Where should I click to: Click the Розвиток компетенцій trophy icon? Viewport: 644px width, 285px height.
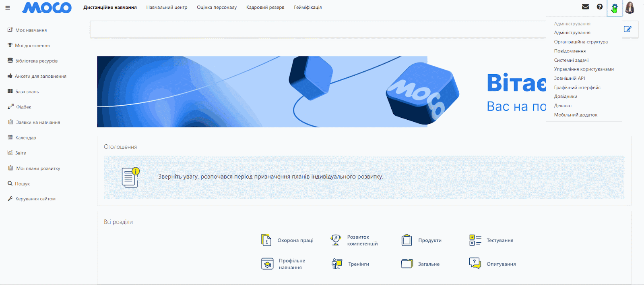pos(336,240)
